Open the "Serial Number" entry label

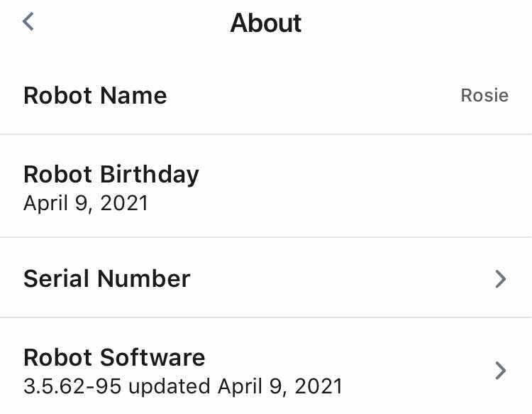(107, 278)
